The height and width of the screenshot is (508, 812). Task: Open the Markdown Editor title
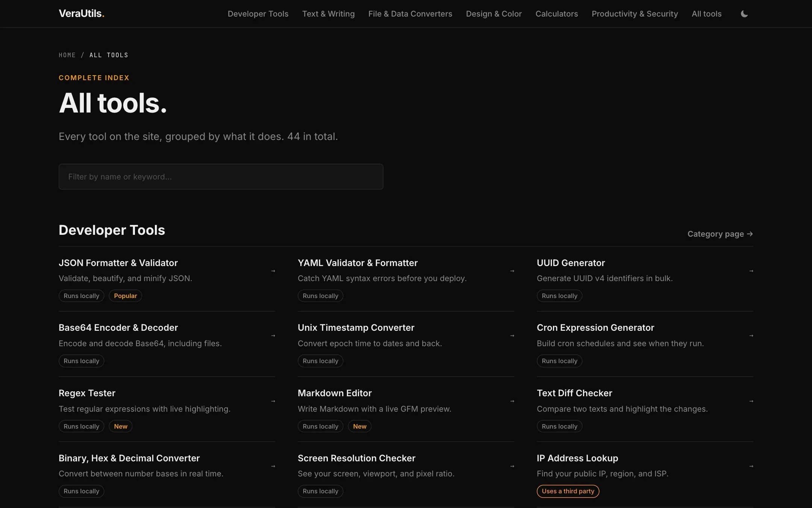[335, 393]
